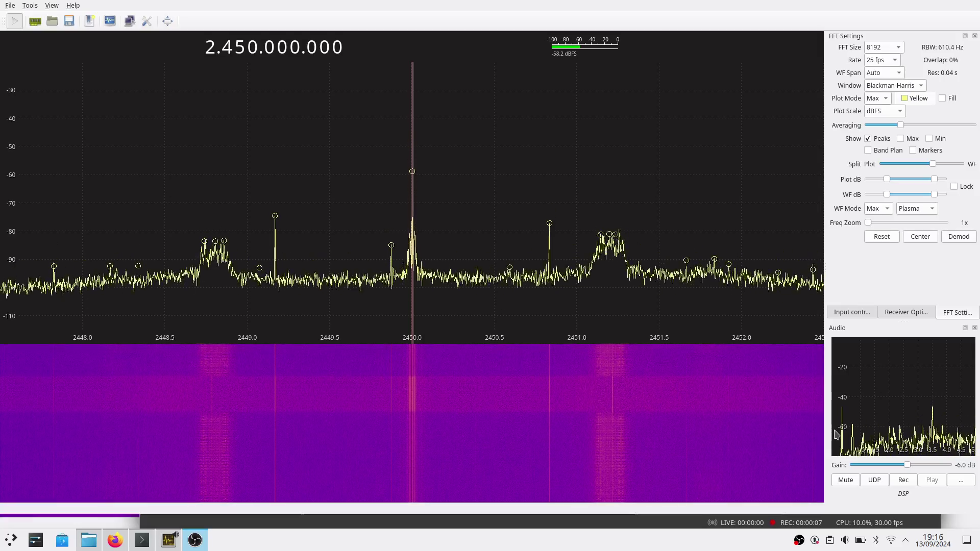This screenshot has height=551, width=980.
Task: Open the KDE application launcher
Action: coord(11,540)
